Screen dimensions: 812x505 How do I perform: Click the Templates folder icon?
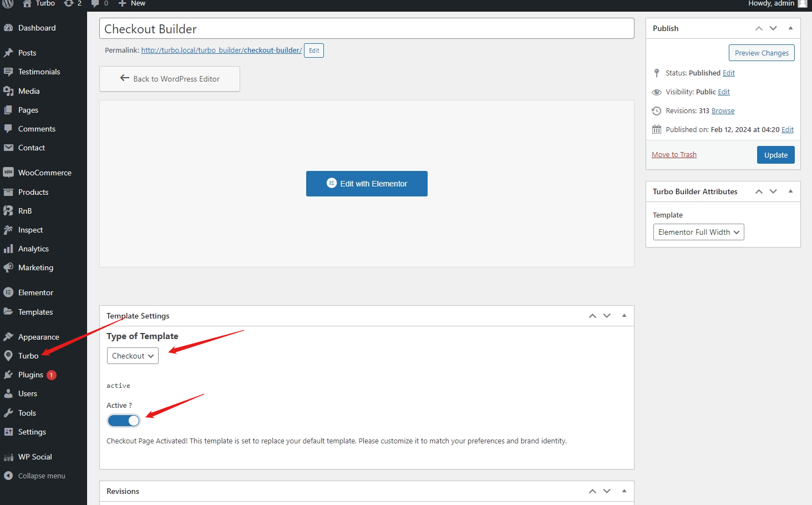click(x=8, y=312)
